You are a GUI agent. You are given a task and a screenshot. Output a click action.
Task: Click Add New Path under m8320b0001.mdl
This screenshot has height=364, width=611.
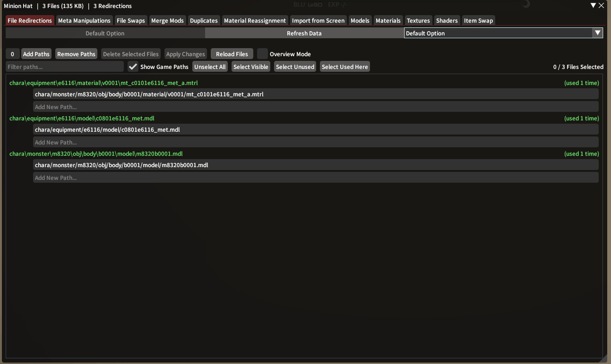pyautogui.click(x=316, y=178)
